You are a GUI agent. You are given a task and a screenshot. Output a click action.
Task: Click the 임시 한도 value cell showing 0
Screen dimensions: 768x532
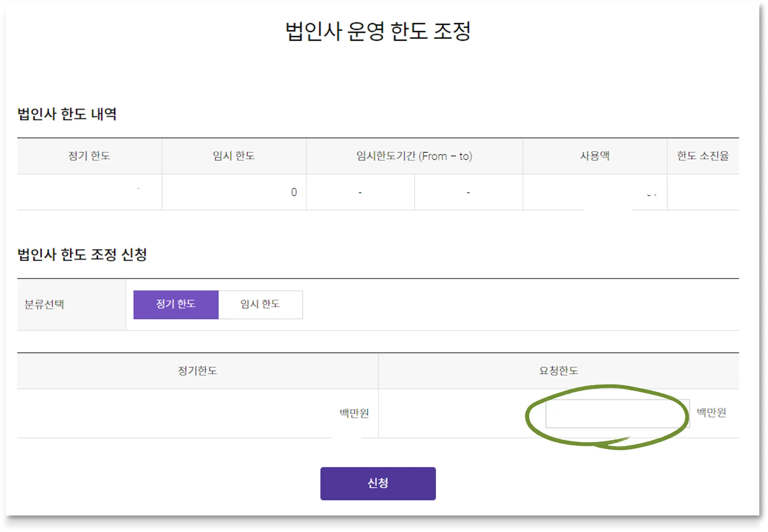[294, 192]
